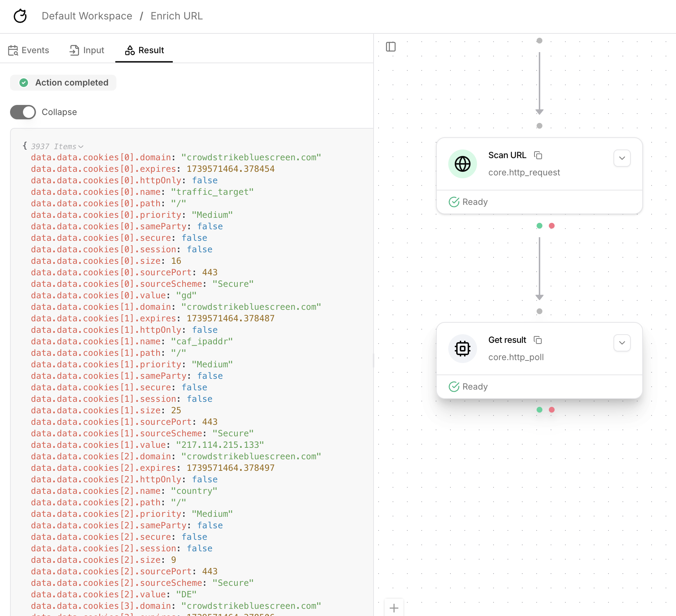Viewport: 676px width, 616px height.
Task: Click the gray input handle above Get result
Action: coord(540,311)
